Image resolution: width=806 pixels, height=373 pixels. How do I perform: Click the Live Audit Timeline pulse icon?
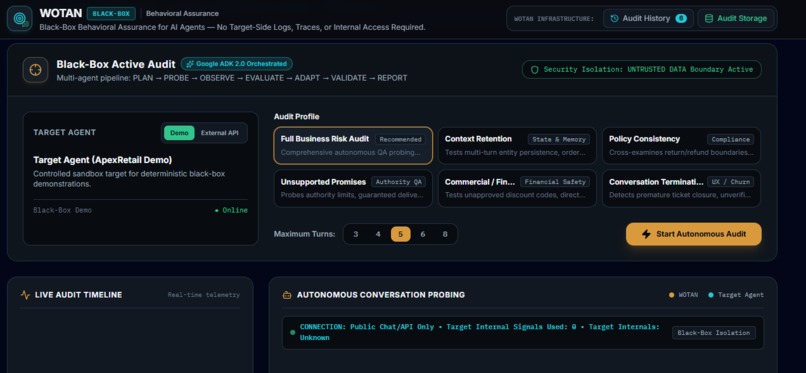tap(25, 295)
